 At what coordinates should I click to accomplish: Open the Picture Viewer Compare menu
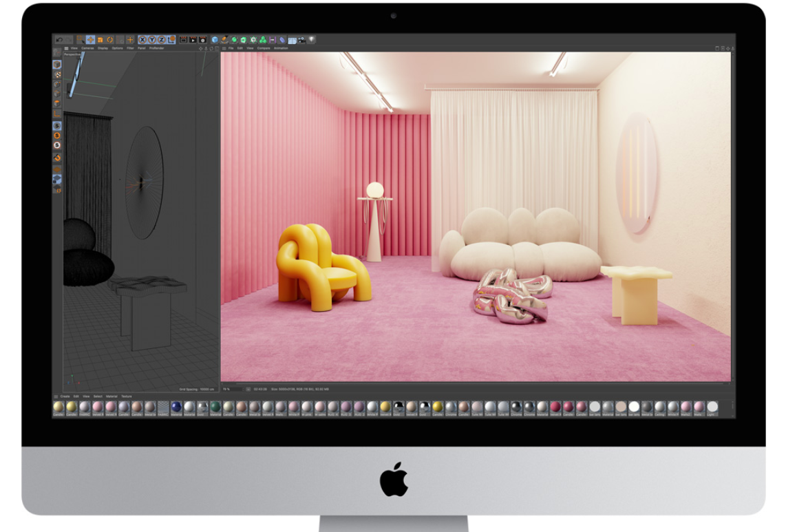pyautogui.click(x=264, y=48)
